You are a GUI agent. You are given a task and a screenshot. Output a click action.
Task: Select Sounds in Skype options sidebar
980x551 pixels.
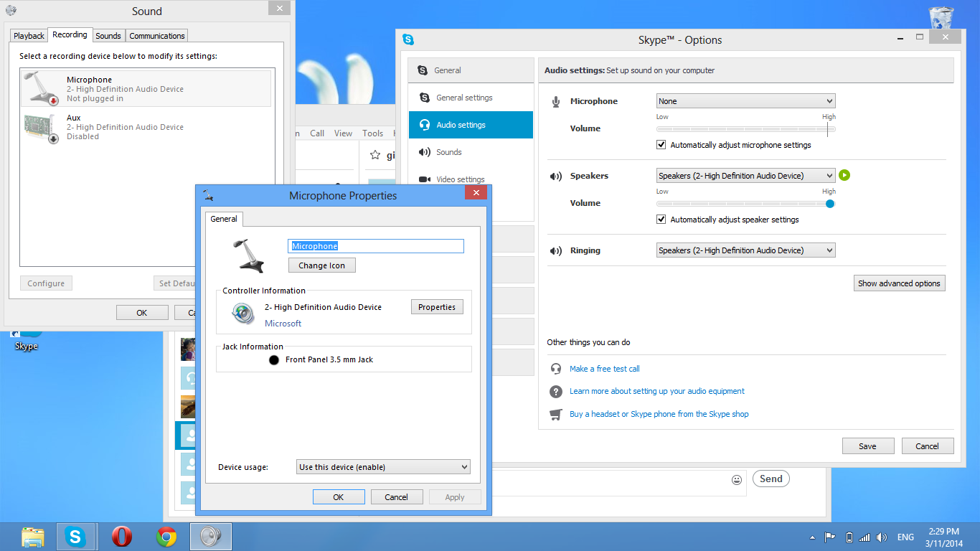click(448, 152)
